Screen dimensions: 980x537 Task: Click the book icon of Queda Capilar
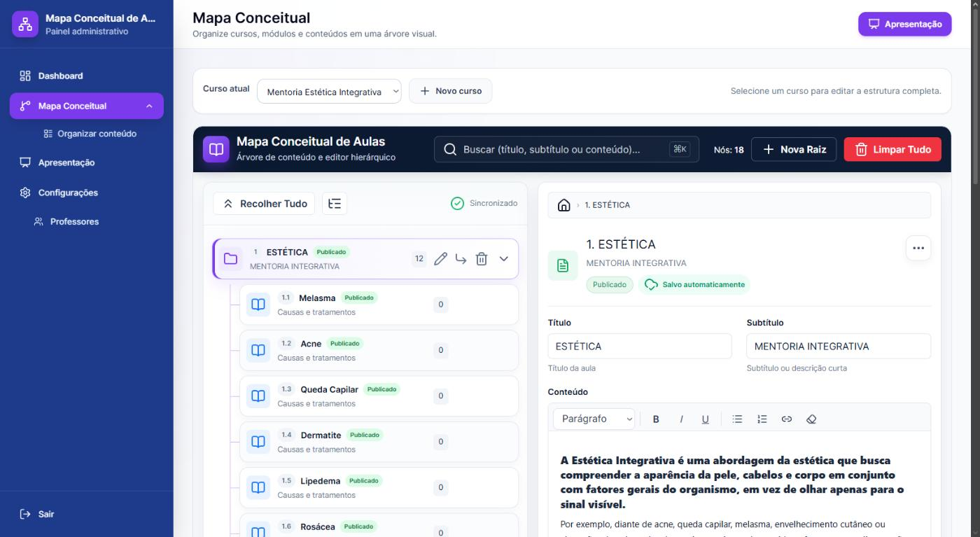(258, 396)
